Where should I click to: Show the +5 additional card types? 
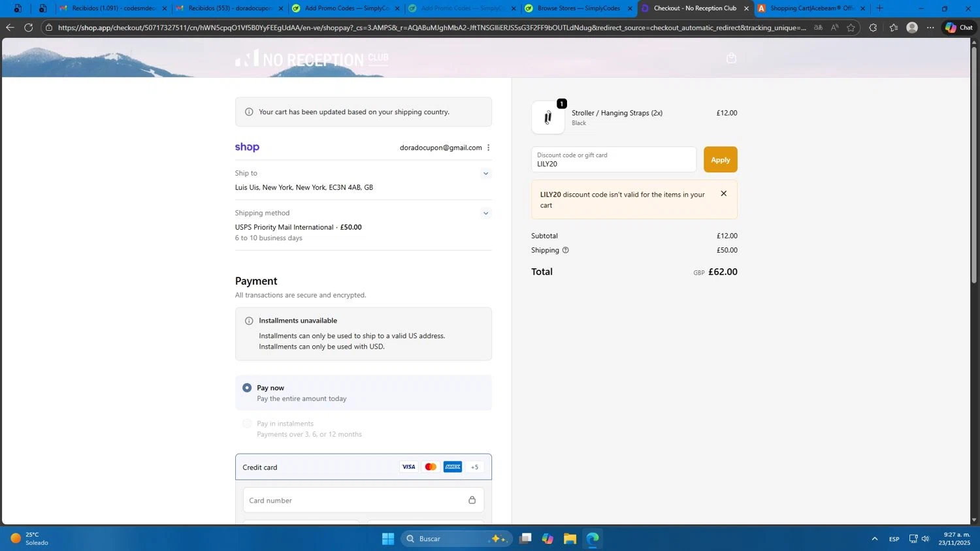pyautogui.click(x=475, y=467)
